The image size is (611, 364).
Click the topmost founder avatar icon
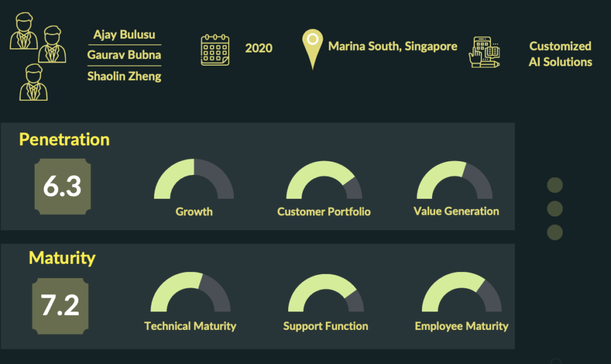(24, 31)
